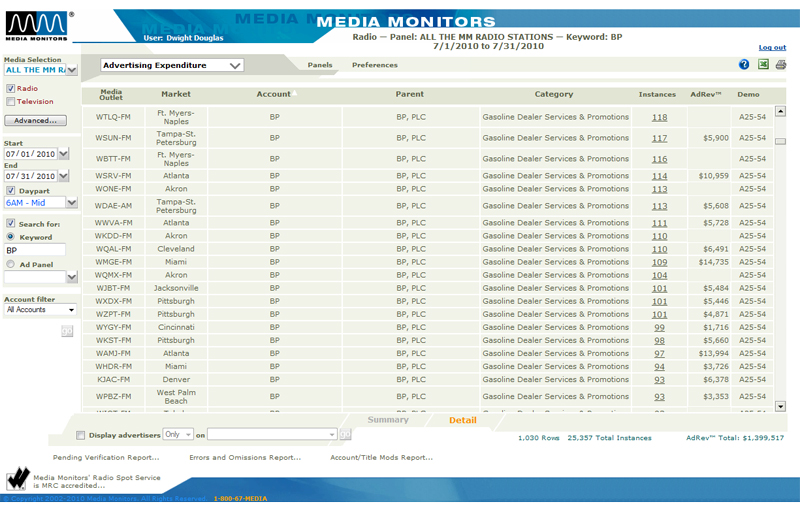Click the Log out link
The height and width of the screenshot is (512, 800).
point(771,48)
